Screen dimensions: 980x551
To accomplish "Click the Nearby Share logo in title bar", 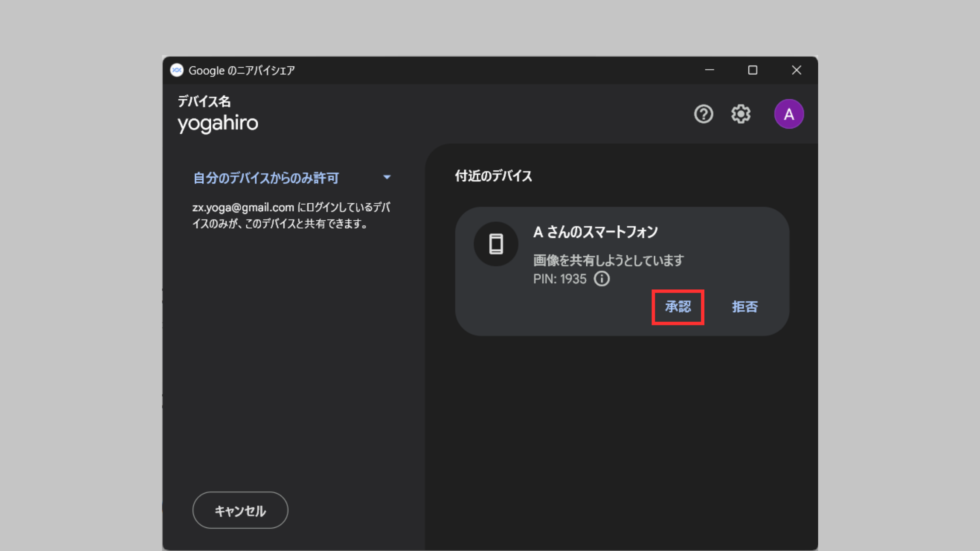I will [x=176, y=70].
